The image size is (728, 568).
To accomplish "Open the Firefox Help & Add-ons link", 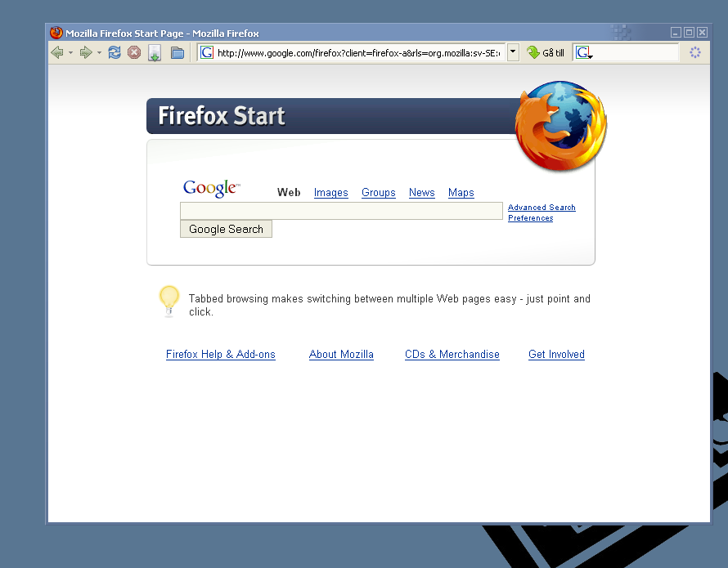I will tap(221, 355).
